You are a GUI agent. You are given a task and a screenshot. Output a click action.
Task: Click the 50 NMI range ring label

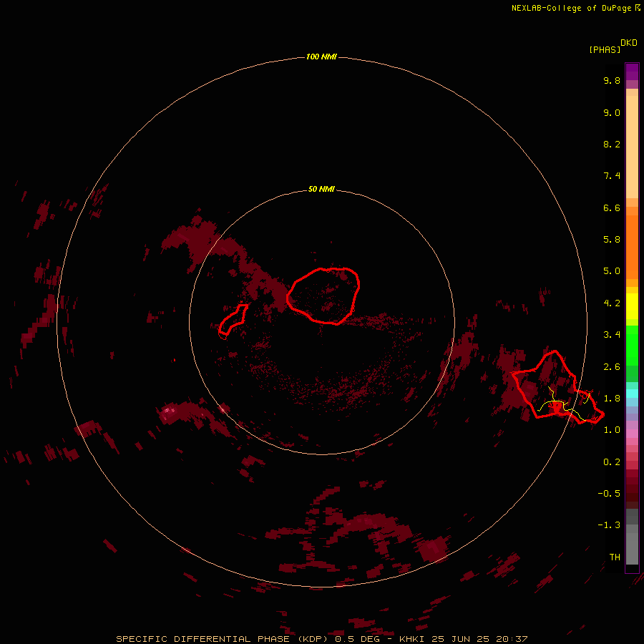coord(321,189)
